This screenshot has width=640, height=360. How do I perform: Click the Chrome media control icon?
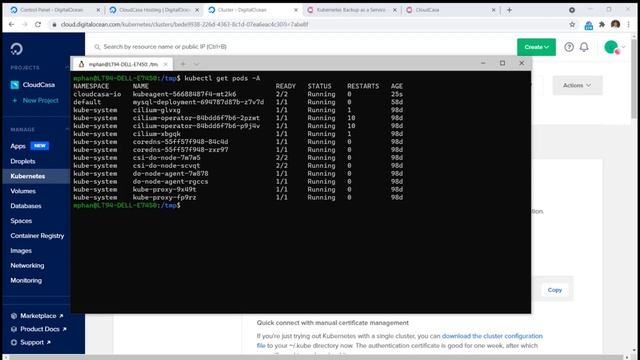click(x=572, y=10)
